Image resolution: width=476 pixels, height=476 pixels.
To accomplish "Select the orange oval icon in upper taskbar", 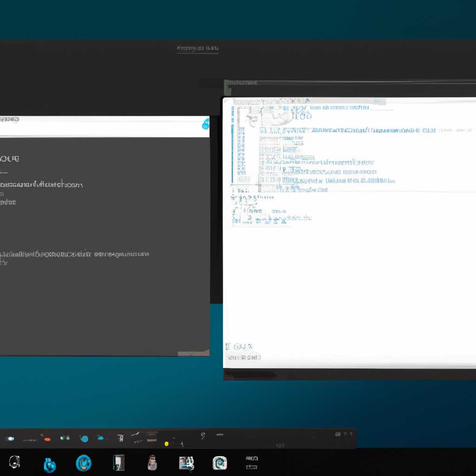I will point(47,439).
